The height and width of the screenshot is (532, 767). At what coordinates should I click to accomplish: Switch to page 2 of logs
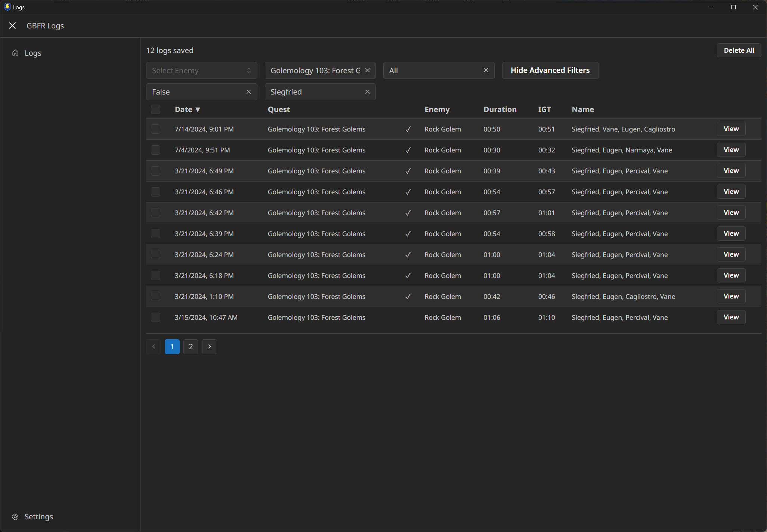(191, 347)
